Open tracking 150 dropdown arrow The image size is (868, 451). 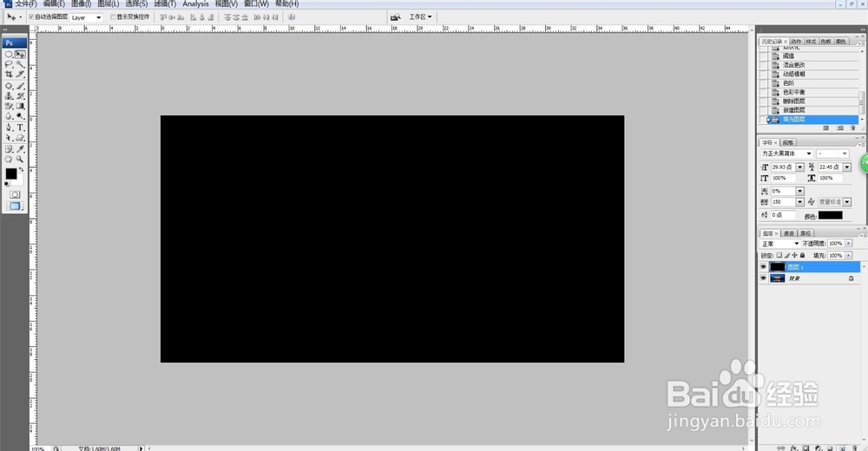click(x=800, y=202)
